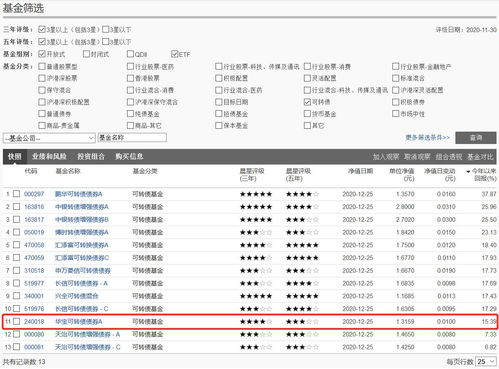
Task: Check the 行业股票-消费 category checkbox
Action: (307, 66)
